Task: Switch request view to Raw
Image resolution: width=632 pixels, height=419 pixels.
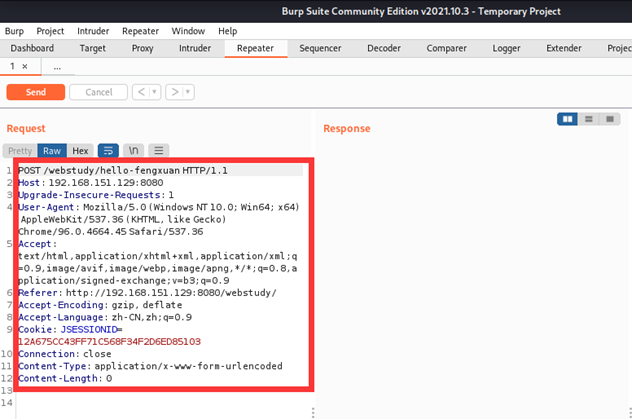Action: click(52, 151)
